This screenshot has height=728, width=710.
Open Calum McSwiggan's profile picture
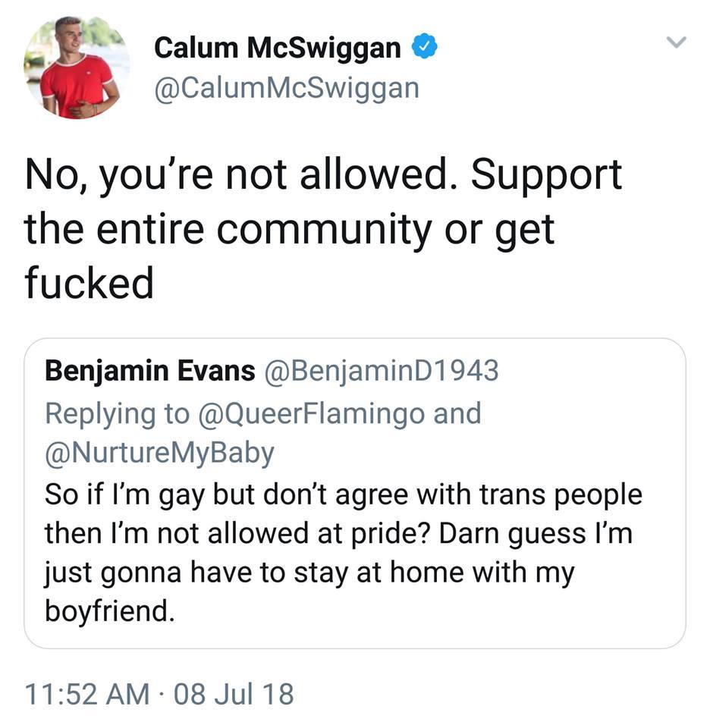coord(75,67)
